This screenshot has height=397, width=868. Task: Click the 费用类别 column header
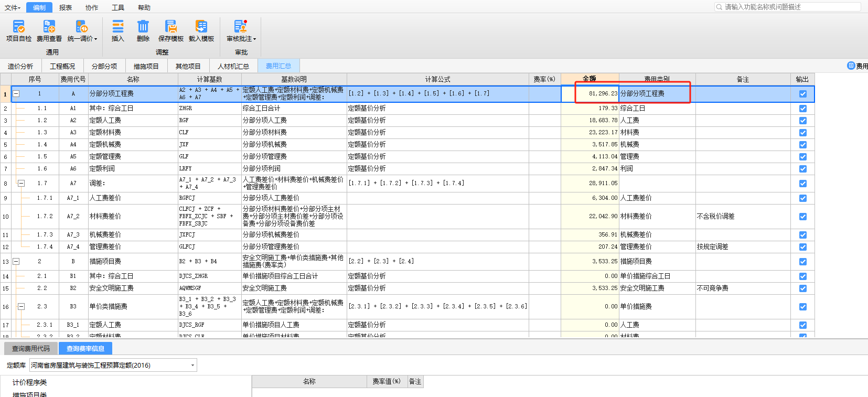[657, 79]
